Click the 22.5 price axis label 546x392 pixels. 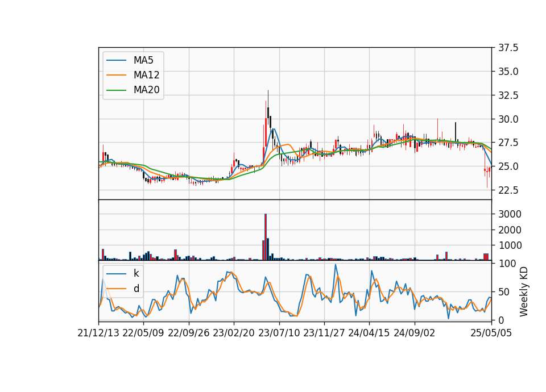tap(508, 190)
